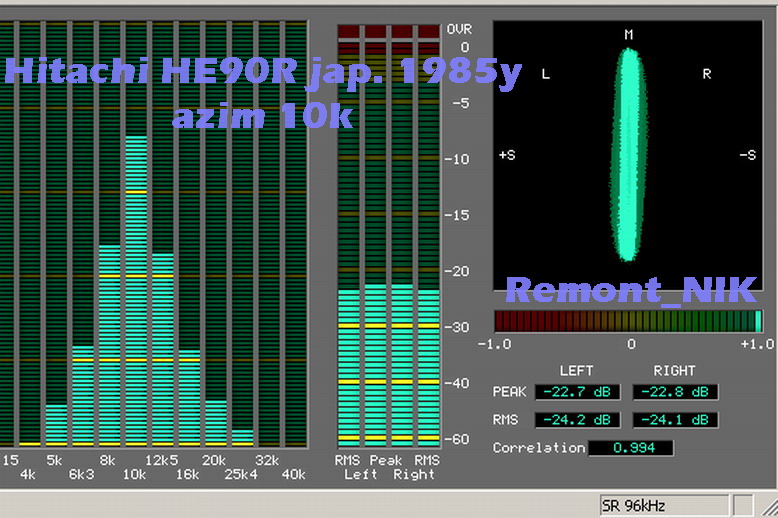Click the window resize grip corner
This screenshot has width=778, height=518.
click(x=768, y=508)
